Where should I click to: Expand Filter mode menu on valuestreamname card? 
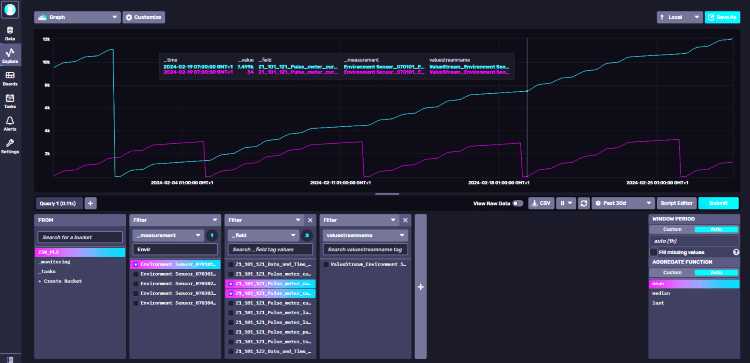click(393, 220)
